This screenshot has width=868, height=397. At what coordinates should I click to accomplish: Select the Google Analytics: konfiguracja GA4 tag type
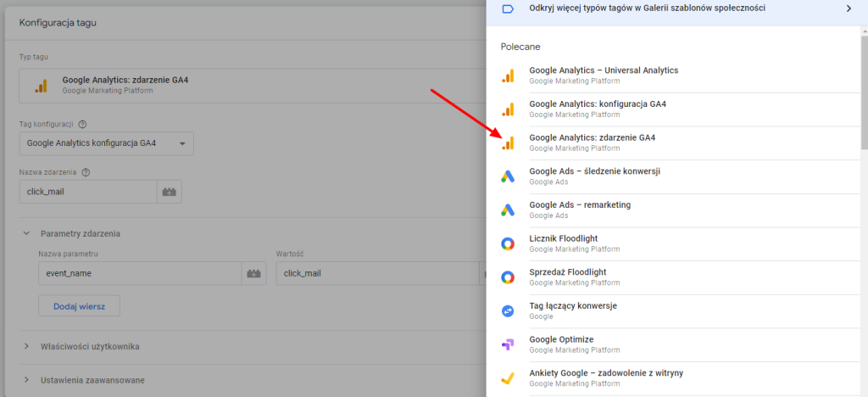tap(675, 109)
